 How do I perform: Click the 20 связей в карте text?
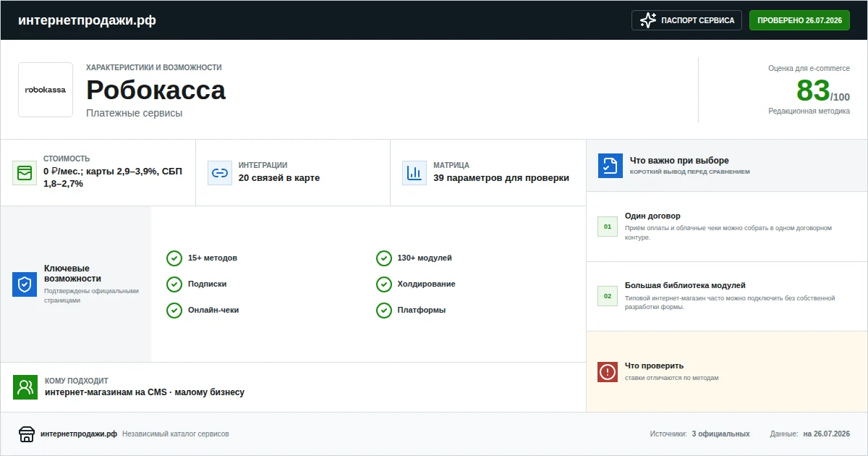click(x=279, y=178)
